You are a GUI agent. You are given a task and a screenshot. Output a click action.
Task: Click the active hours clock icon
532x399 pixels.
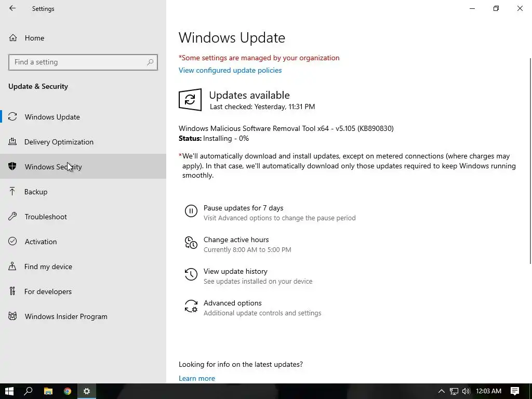coord(191,243)
